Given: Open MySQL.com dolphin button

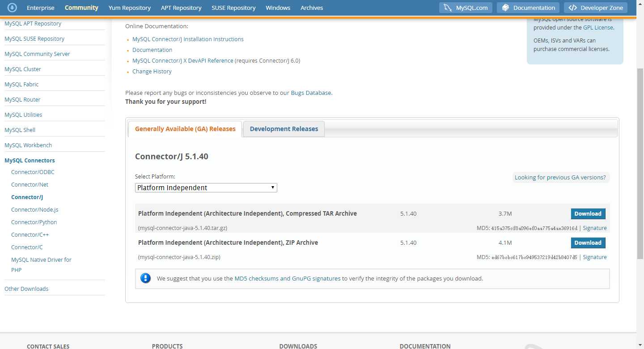Looking at the screenshot, I should coord(466,8).
